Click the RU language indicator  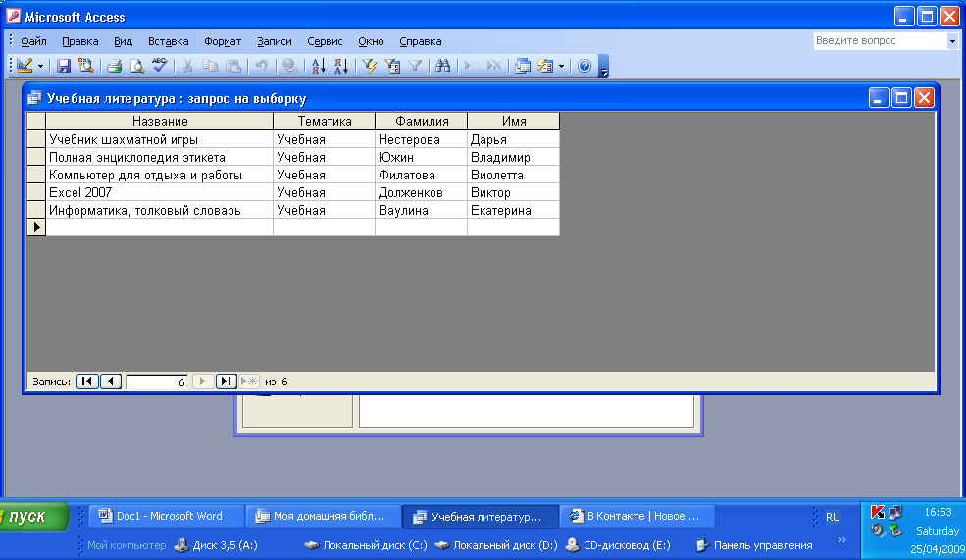point(833,517)
